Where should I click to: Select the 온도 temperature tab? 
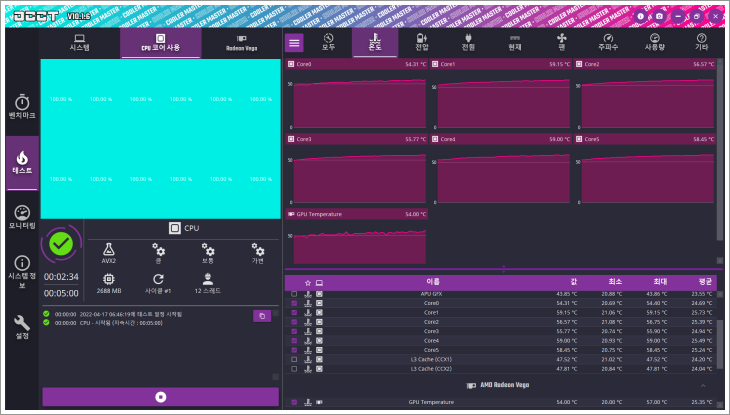375,42
